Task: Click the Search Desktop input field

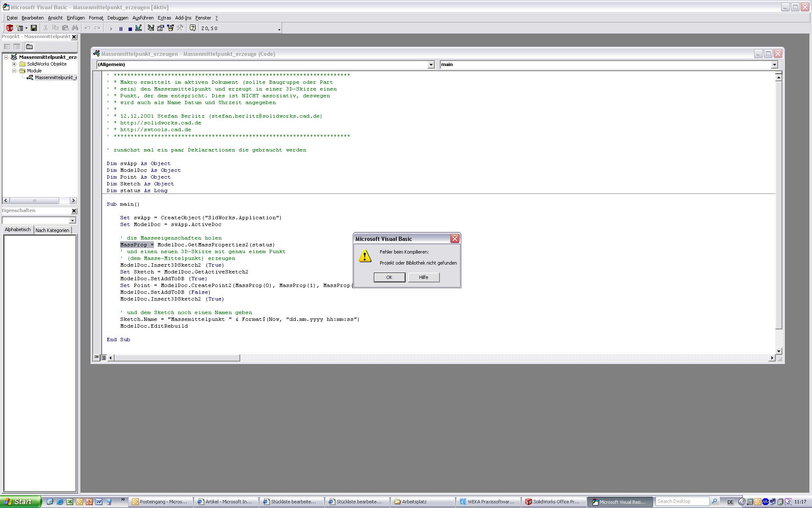Action: click(x=682, y=501)
